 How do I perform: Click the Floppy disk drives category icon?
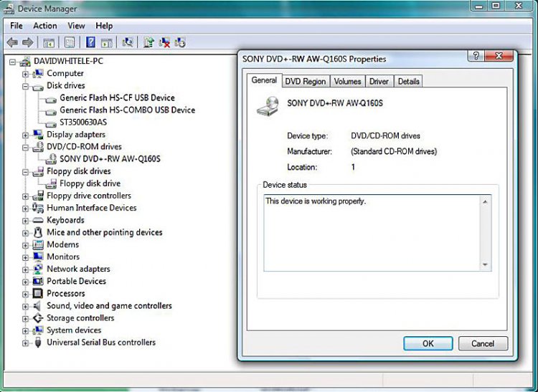[38, 171]
